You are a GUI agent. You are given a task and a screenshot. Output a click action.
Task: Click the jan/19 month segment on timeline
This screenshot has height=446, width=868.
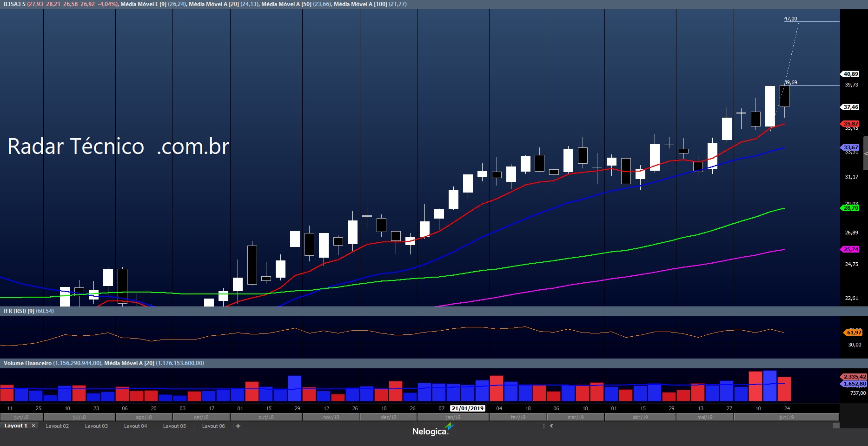point(453,417)
